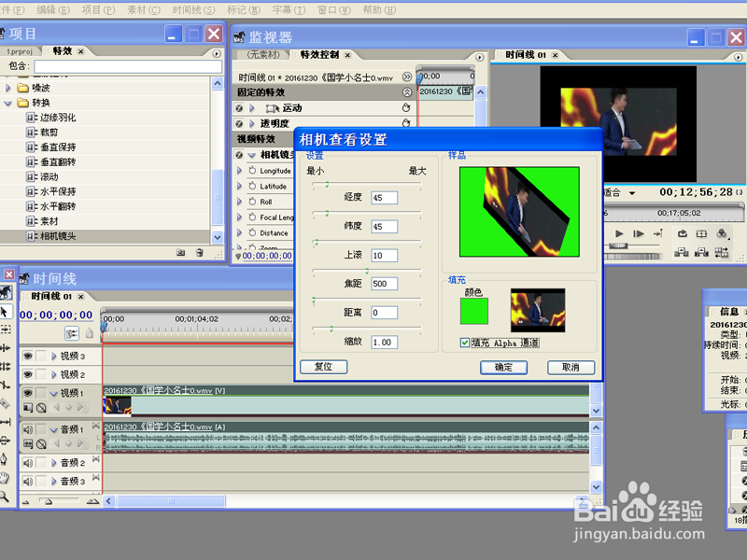
Task: Click the output color circles icon in monitor
Action: coord(722,234)
